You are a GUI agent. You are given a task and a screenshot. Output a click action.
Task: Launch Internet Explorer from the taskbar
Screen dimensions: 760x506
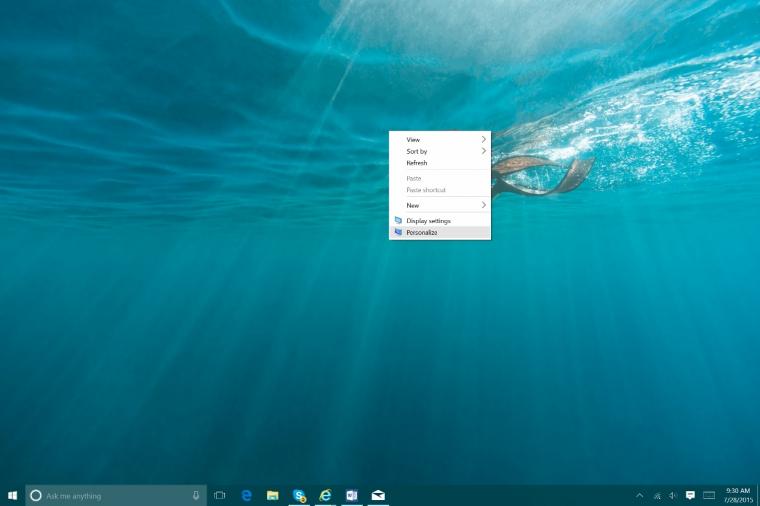click(x=325, y=495)
